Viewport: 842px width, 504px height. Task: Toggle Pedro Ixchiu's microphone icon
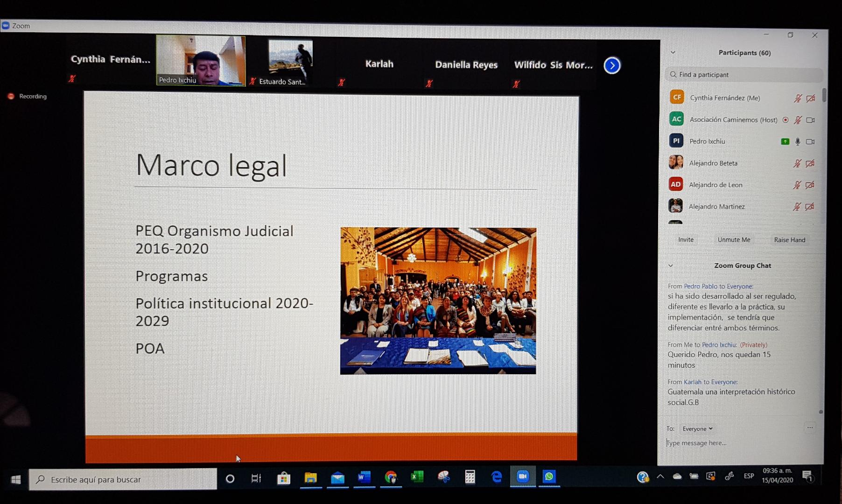point(798,141)
